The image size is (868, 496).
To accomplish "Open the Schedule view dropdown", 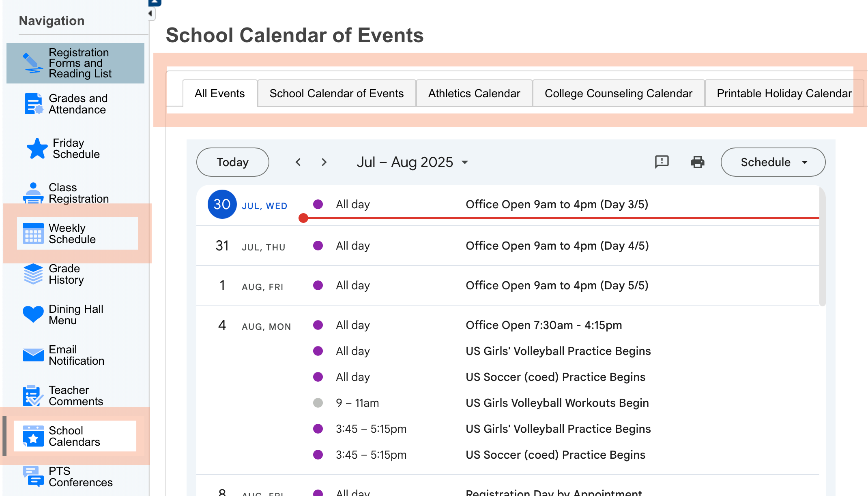I will [773, 162].
